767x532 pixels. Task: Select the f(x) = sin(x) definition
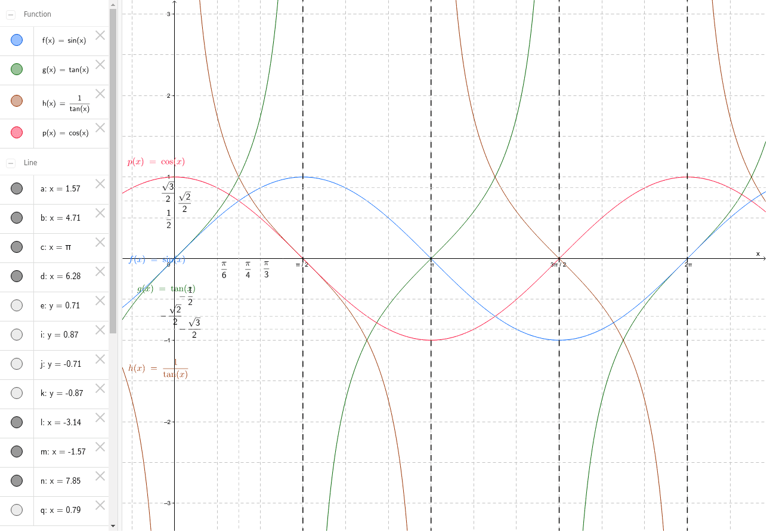click(x=64, y=41)
